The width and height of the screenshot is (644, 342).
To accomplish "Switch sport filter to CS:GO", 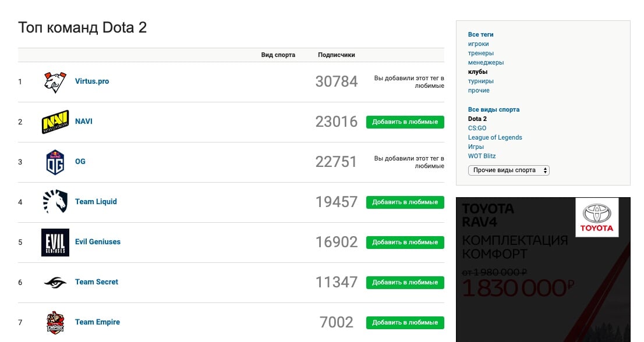I will coord(477,128).
